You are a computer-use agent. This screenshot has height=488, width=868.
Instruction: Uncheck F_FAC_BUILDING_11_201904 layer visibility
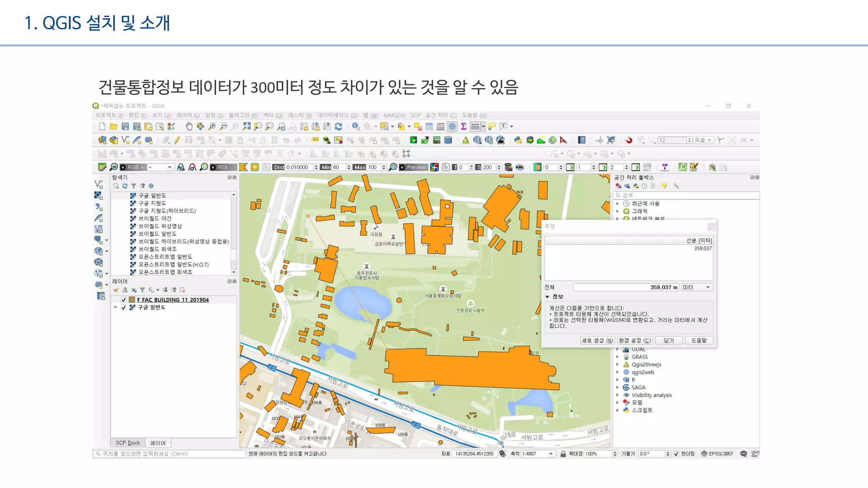pyautogui.click(x=124, y=300)
